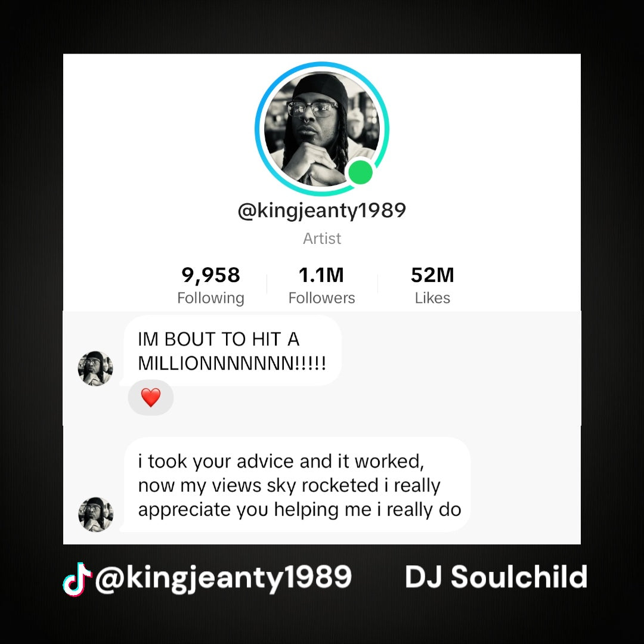Select the @kingjeanty1989 username under profile photo

coord(321,210)
